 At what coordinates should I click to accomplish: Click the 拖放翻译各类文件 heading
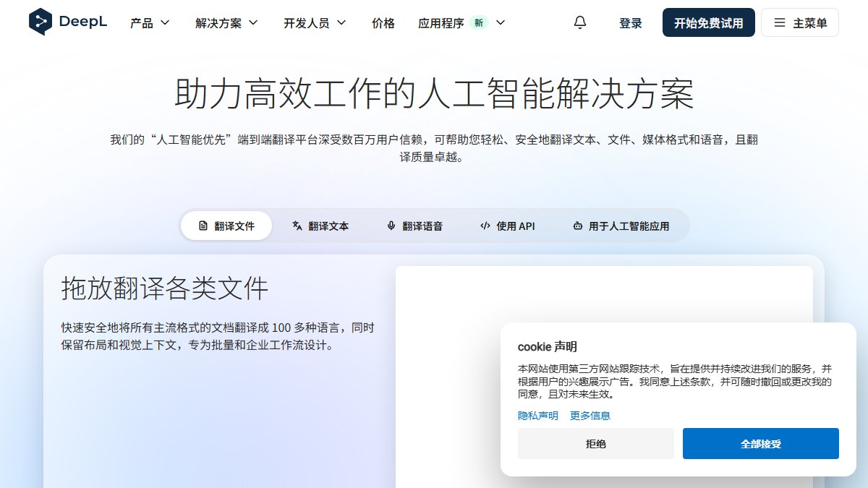(165, 288)
